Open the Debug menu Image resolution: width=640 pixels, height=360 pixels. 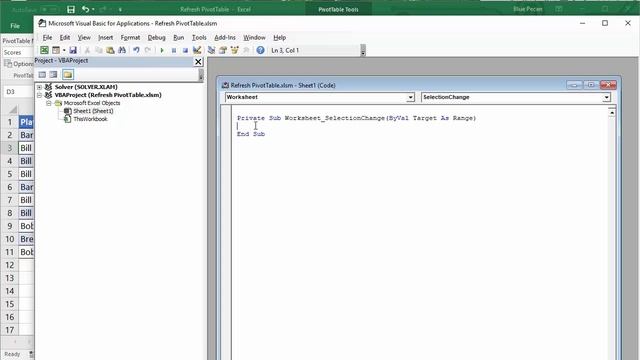[156, 38]
